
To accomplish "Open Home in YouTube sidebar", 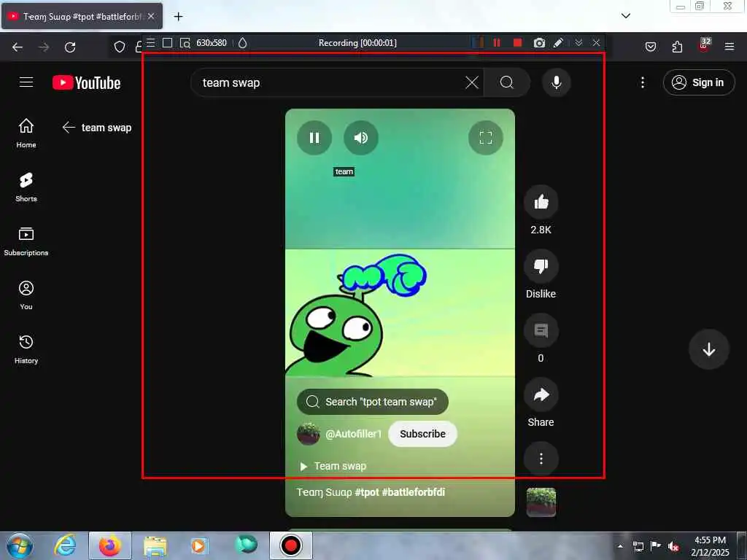I will (26, 133).
